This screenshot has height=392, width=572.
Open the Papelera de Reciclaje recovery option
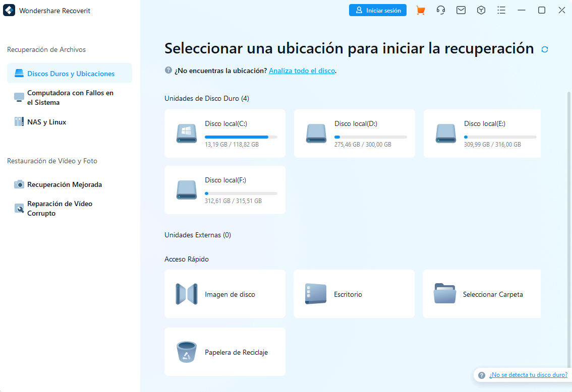224,352
